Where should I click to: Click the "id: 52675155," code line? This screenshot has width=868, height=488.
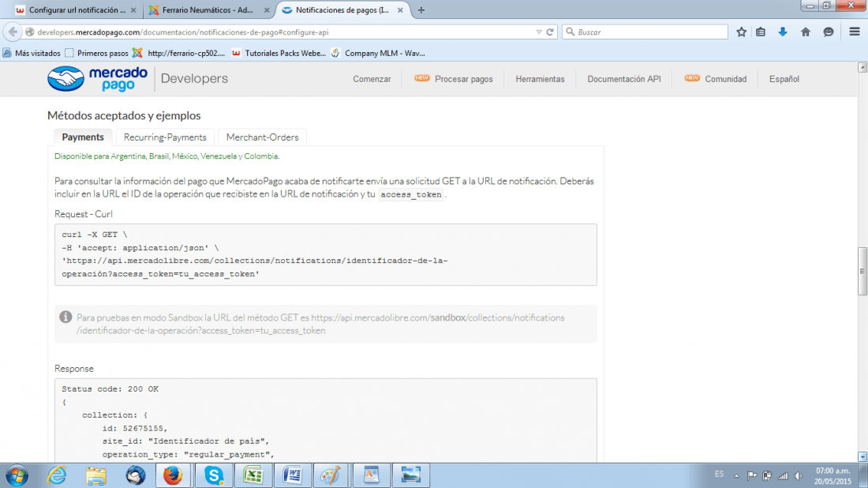coord(134,428)
